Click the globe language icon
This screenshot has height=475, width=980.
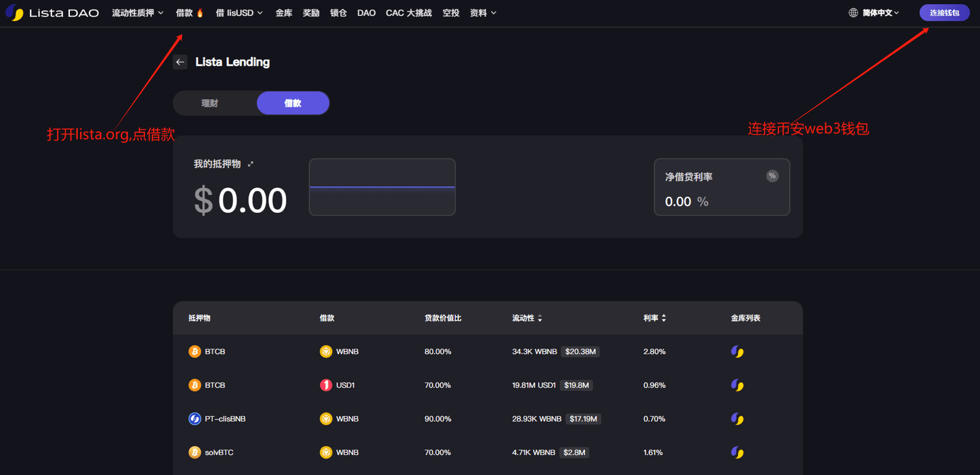[x=853, y=13]
